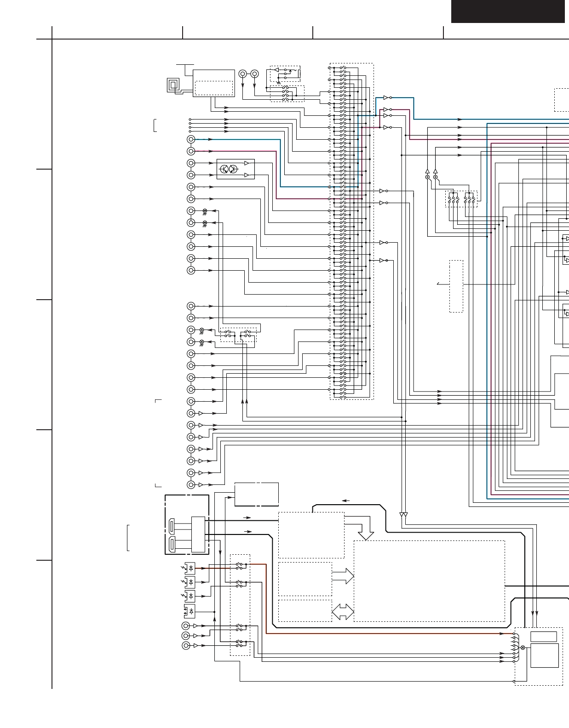Click the loop antenna symbol

point(173,85)
